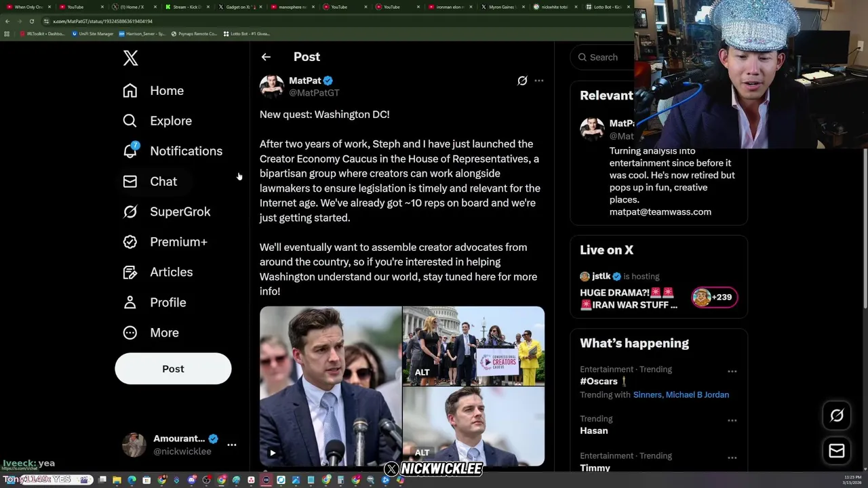
Task: Switch to the 'Stream - Kick' tab
Action: (186, 7)
